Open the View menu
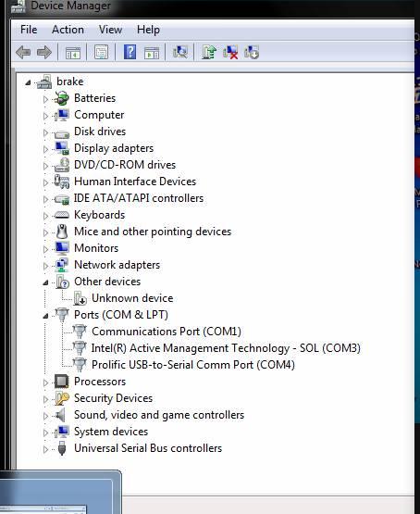Screen dimensions: 420x514 (110, 30)
